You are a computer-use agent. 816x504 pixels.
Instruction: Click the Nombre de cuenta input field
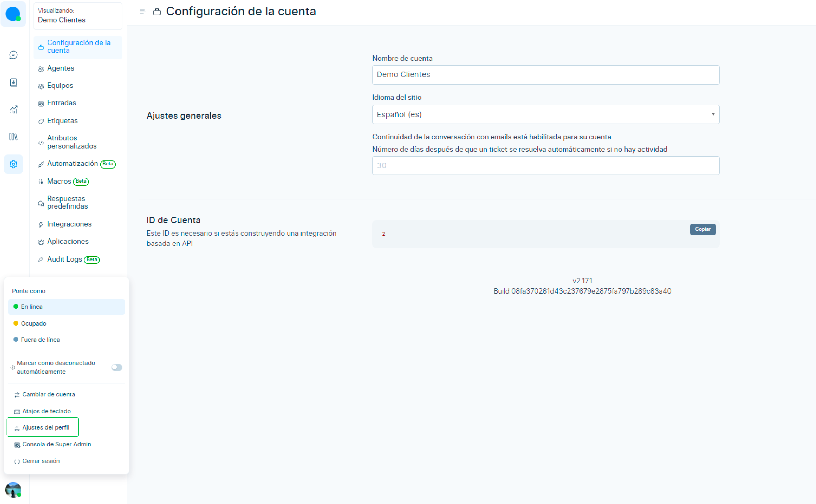point(546,75)
